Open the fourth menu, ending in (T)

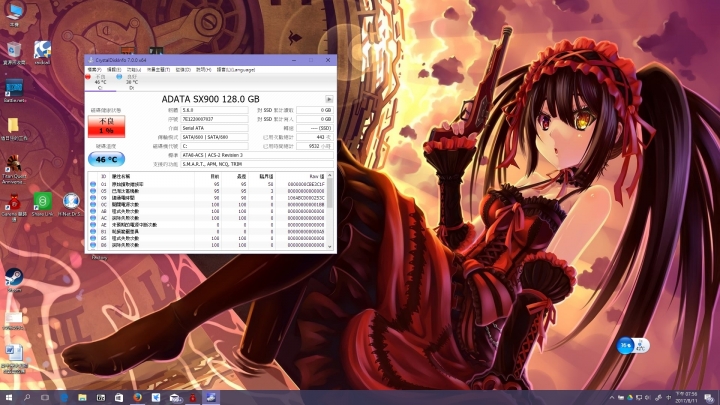[158, 70]
